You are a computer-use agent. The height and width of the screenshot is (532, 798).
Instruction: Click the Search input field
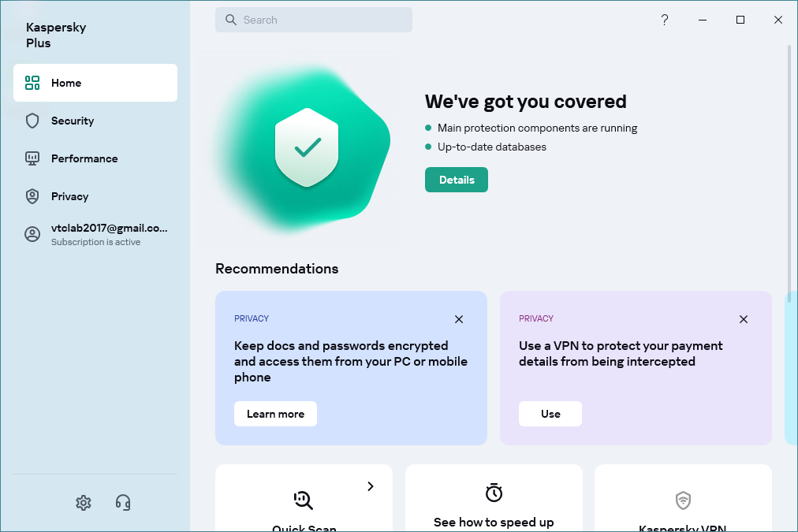coord(314,20)
